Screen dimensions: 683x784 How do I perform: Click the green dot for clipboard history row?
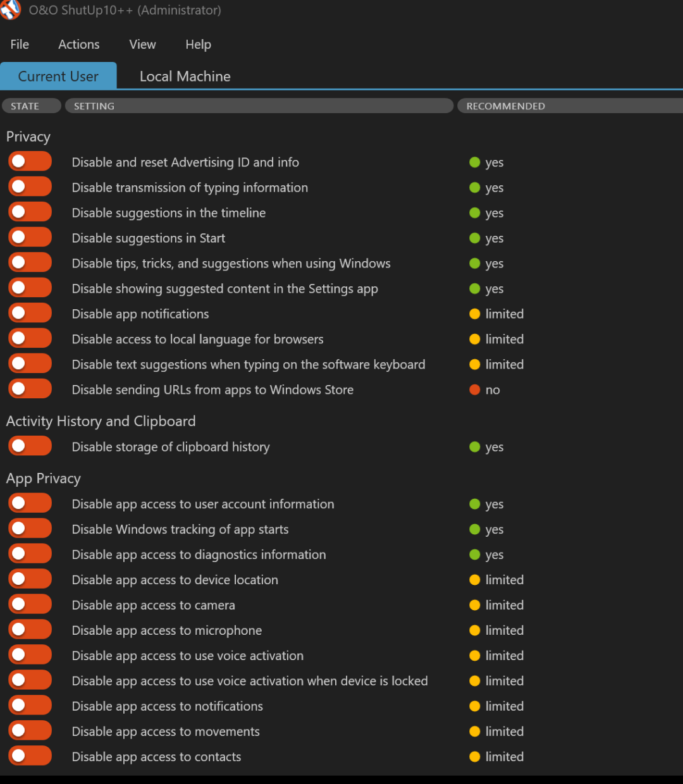(x=475, y=447)
